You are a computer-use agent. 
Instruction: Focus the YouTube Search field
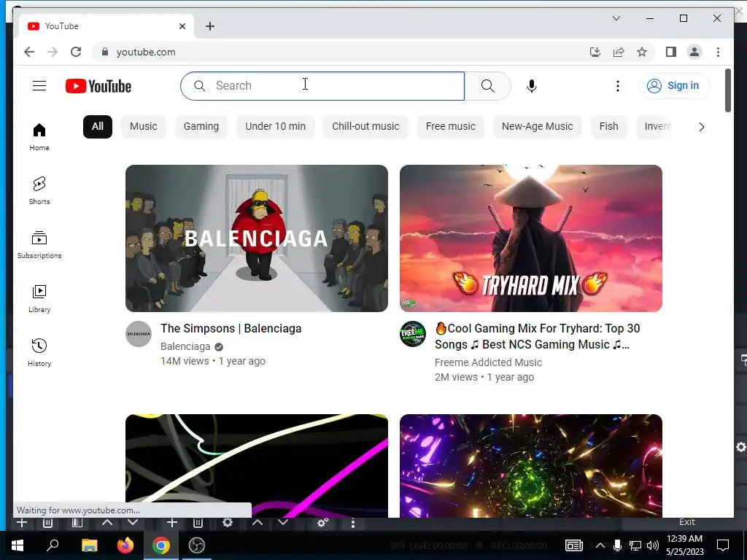point(322,86)
